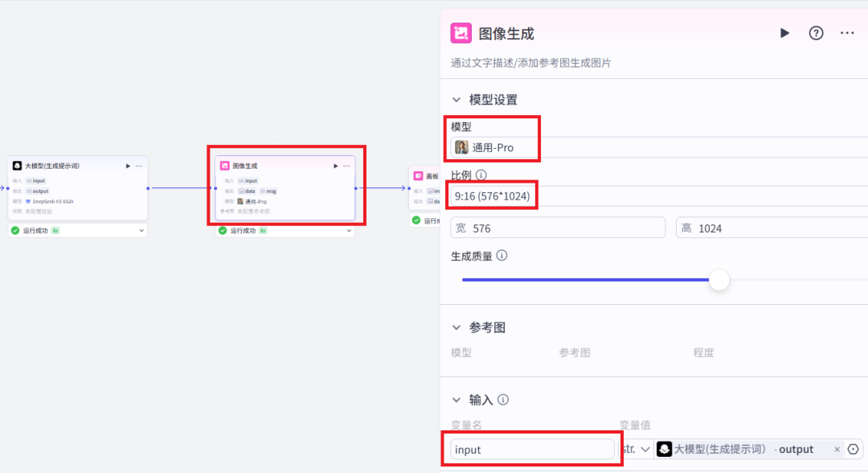Open more options on 大模型(生成提示词) node
Viewport: 868px width, 473px height.
(x=139, y=166)
